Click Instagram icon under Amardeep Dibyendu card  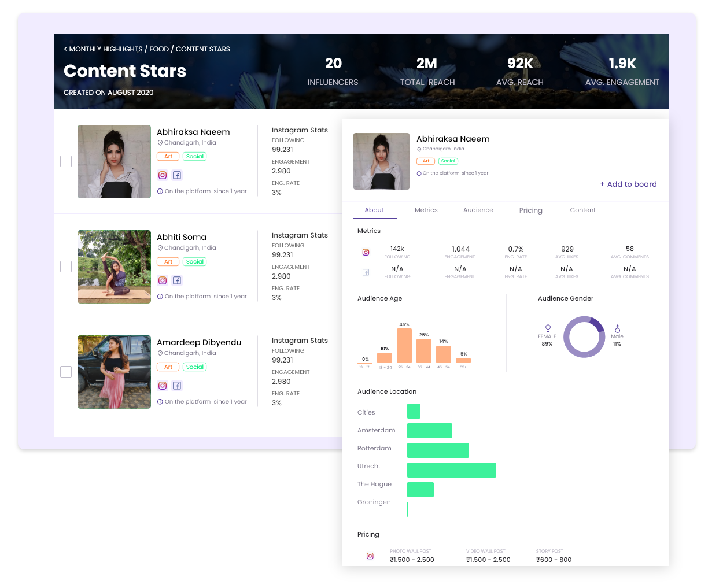click(163, 386)
